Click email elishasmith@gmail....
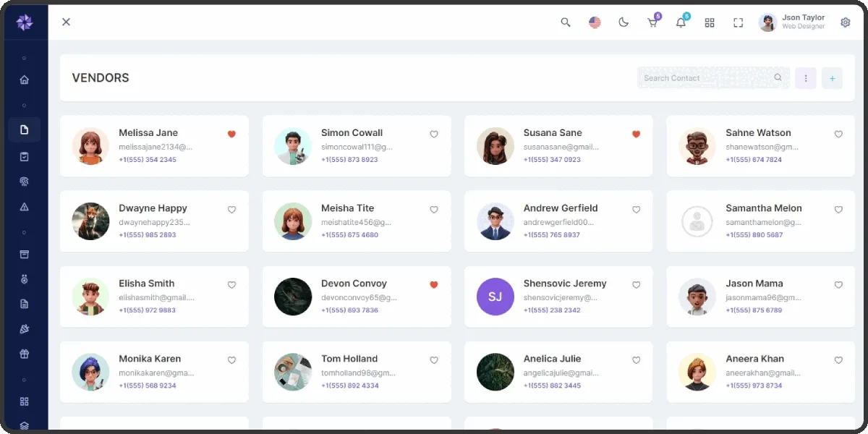This screenshot has height=434, width=868. [156, 297]
